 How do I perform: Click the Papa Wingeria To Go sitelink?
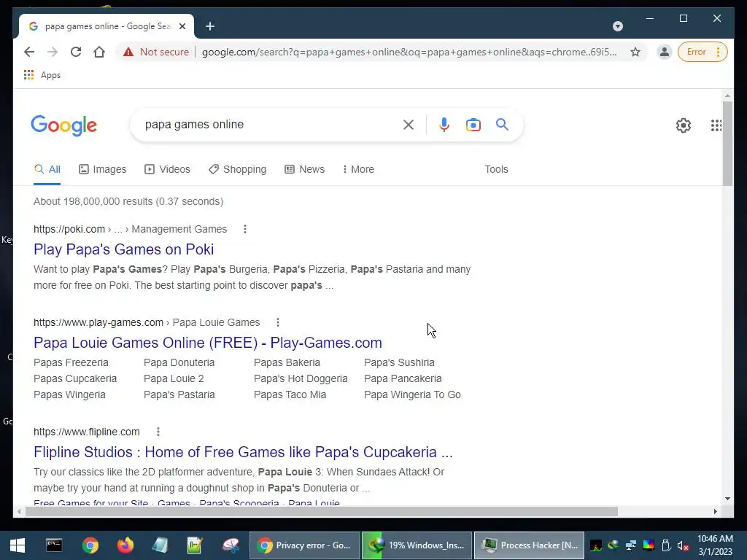[412, 394]
